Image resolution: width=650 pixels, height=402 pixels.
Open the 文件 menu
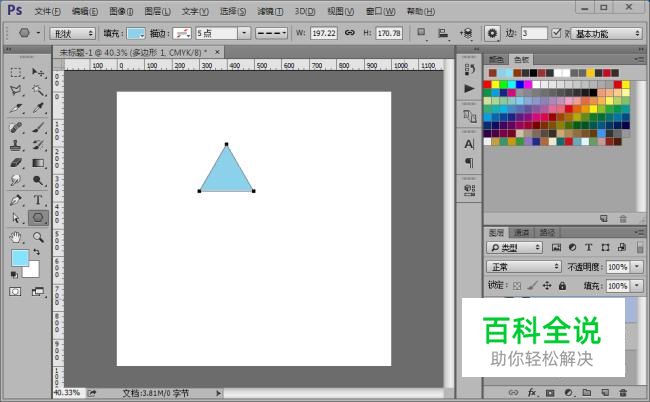47,12
